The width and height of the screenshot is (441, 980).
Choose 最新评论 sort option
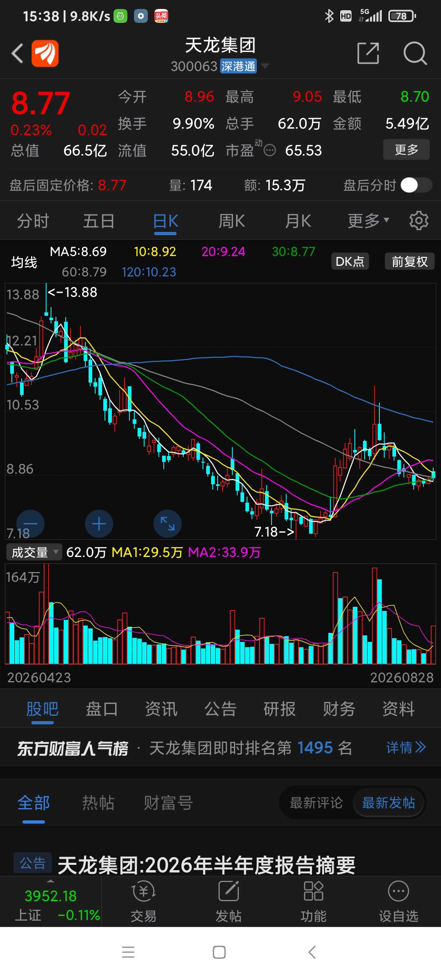tap(316, 803)
